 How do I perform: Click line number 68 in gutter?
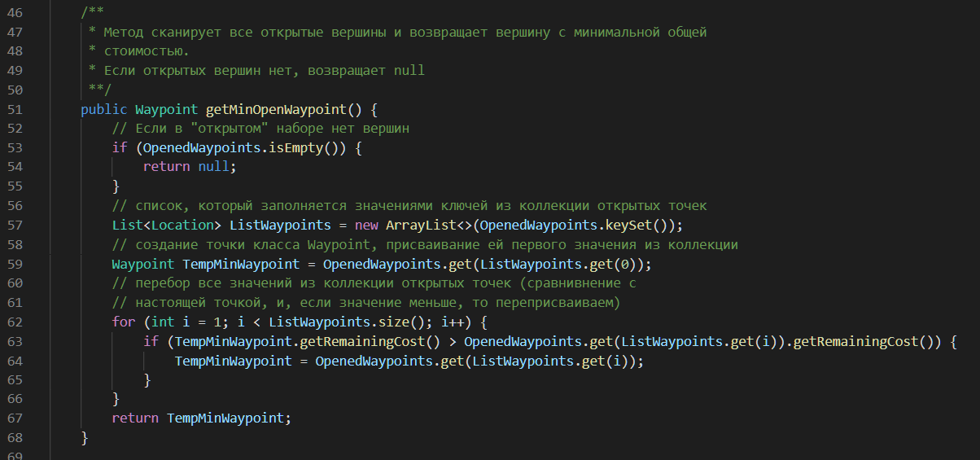[x=15, y=437]
